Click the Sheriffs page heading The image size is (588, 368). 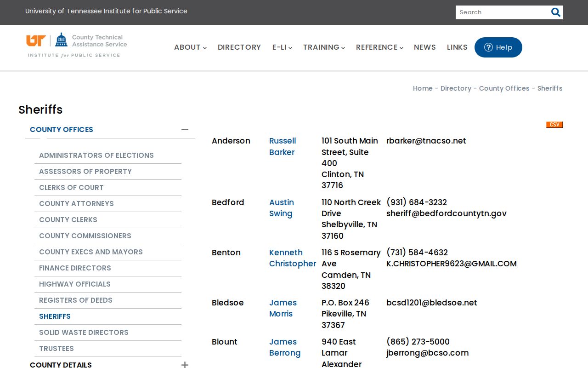click(x=40, y=109)
